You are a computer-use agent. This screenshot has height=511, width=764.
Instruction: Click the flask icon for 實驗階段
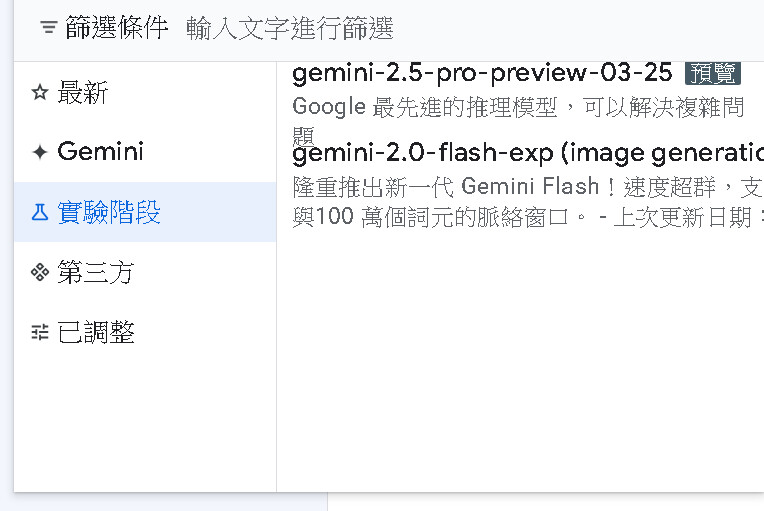tap(40, 212)
